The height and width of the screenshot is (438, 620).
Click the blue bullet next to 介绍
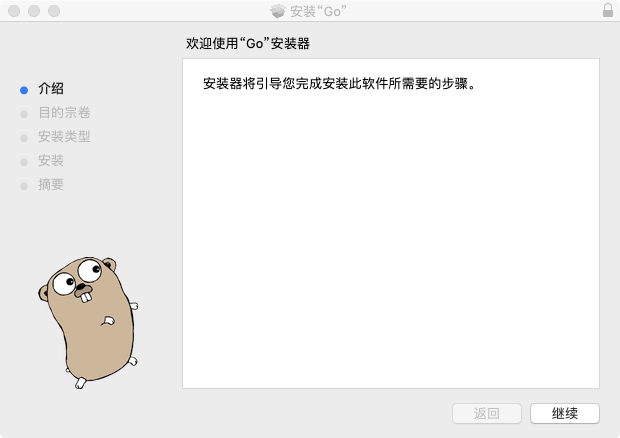pos(24,90)
